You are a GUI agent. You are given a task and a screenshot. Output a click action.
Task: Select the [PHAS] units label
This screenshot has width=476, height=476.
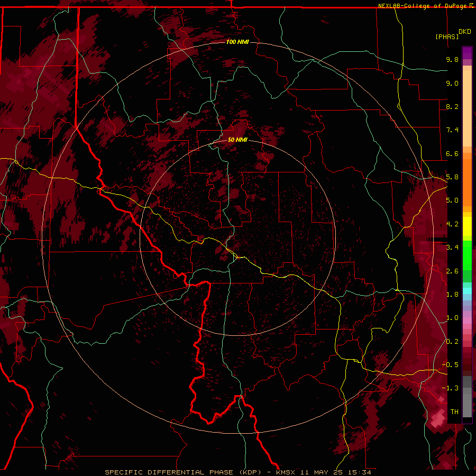(447, 36)
